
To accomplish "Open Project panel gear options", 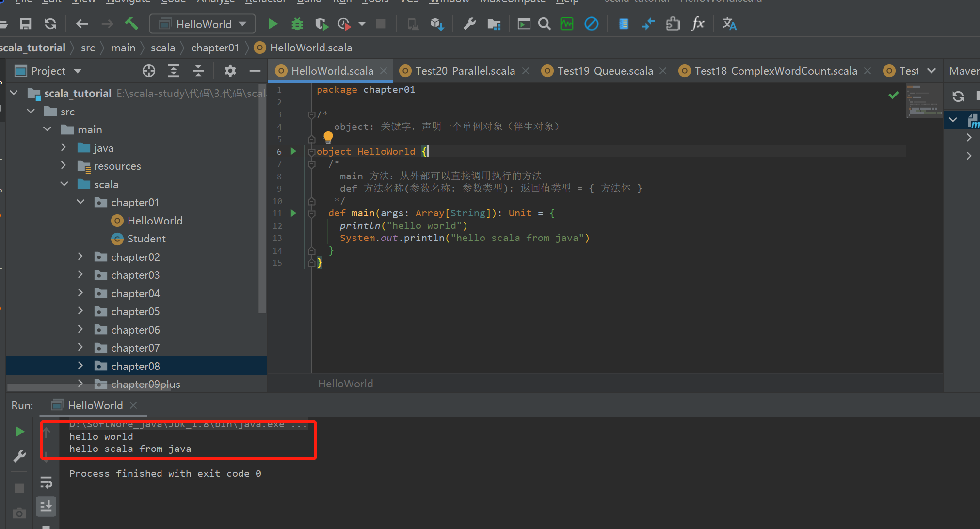I will (x=230, y=71).
